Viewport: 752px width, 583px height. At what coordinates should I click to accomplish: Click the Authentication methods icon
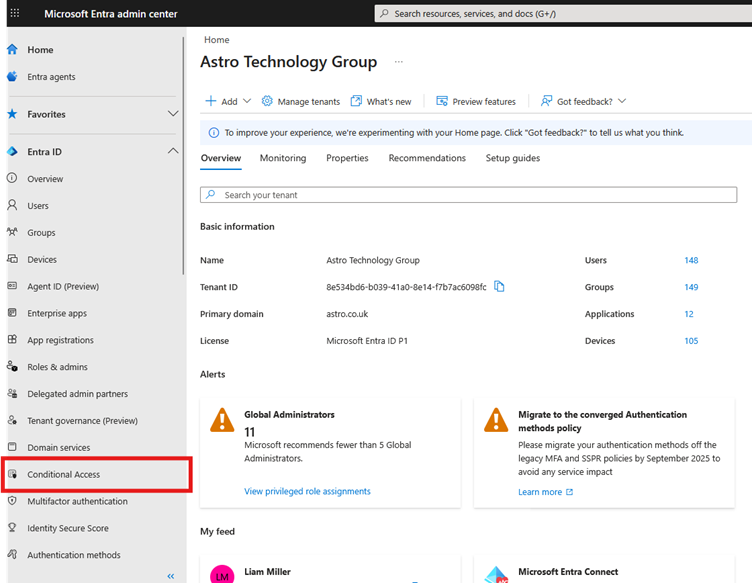(12, 554)
